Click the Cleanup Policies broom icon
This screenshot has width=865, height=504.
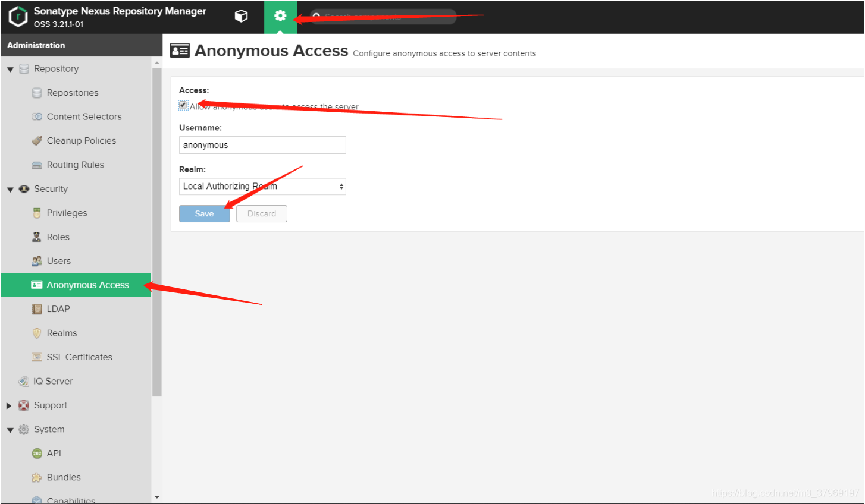coord(37,141)
